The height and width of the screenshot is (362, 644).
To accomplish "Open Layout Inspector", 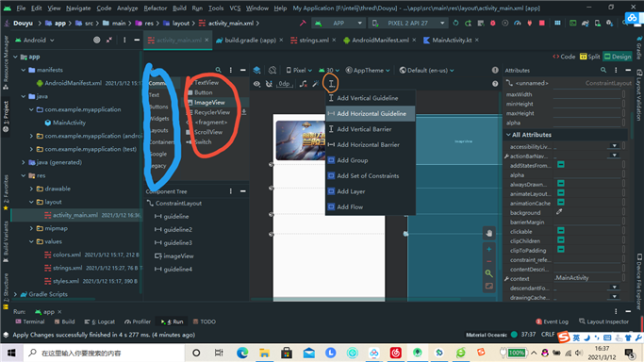I will (x=603, y=321).
